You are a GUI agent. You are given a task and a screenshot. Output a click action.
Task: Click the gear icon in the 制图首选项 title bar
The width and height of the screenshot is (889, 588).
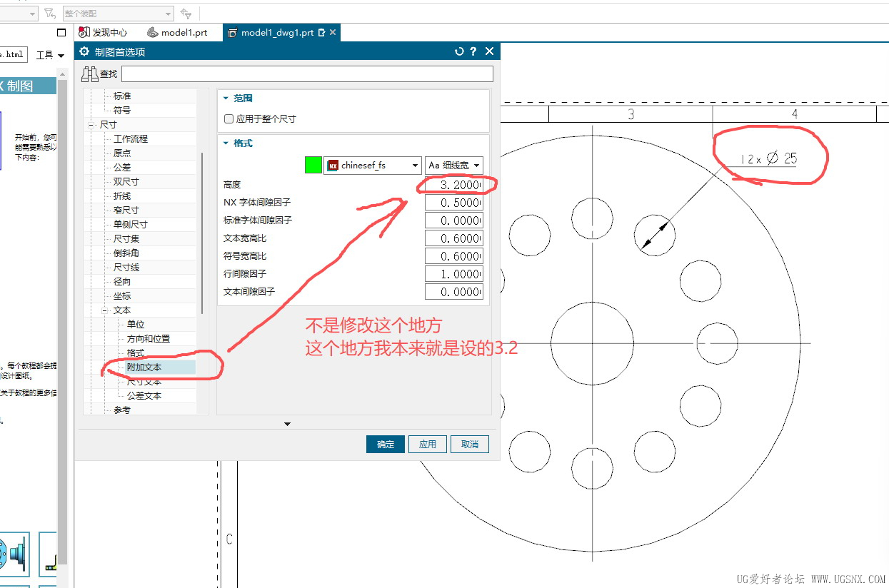84,51
